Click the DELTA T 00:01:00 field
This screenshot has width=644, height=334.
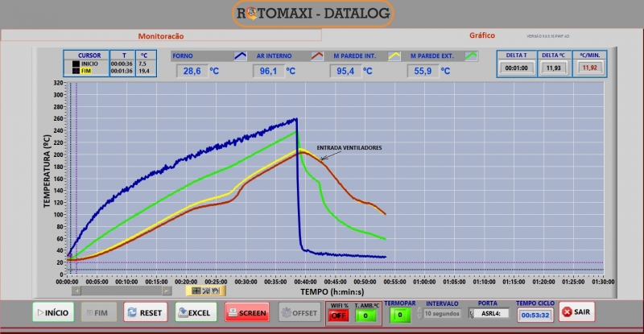[516, 68]
